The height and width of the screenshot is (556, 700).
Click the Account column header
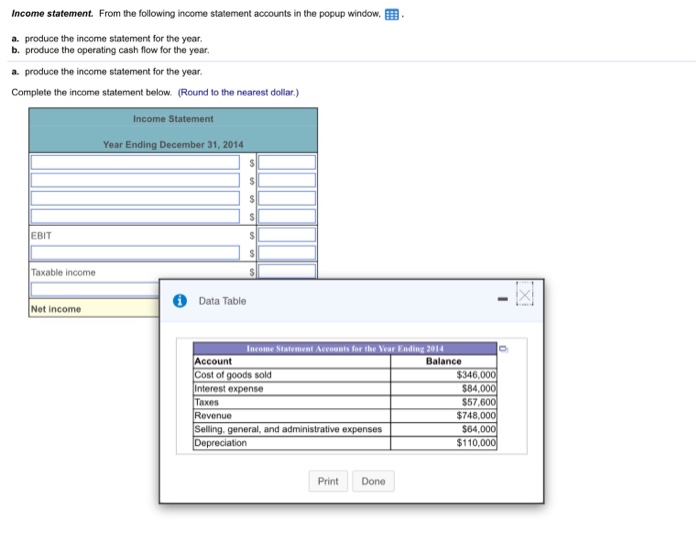click(x=292, y=361)
